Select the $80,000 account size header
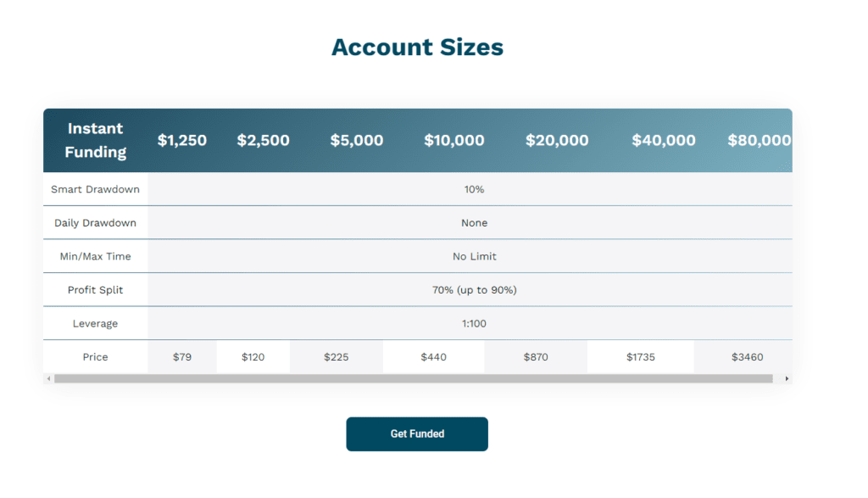The image size is (868, 498). point(759,140)
